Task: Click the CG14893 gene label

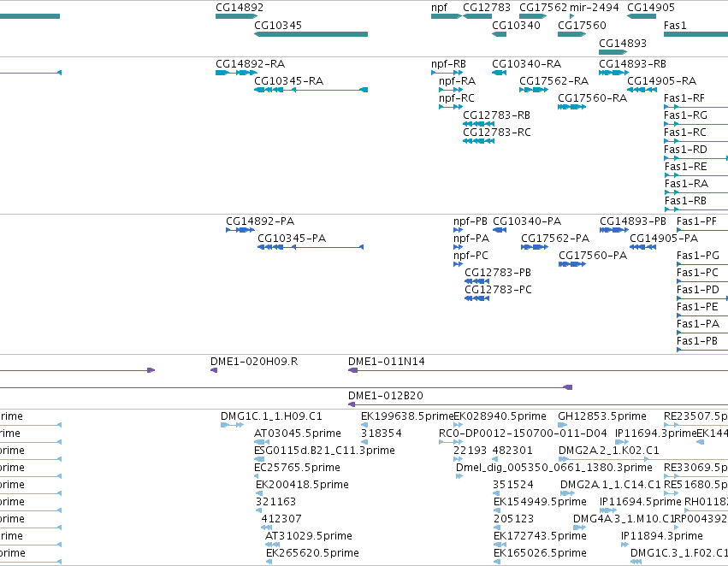Action: tap(622, 43)
